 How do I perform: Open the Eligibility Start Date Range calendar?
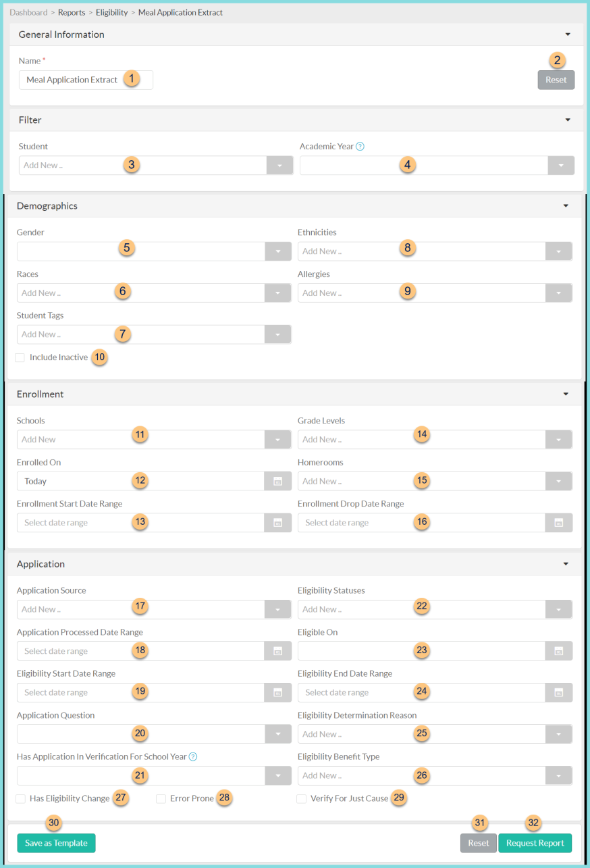point(277,692)
